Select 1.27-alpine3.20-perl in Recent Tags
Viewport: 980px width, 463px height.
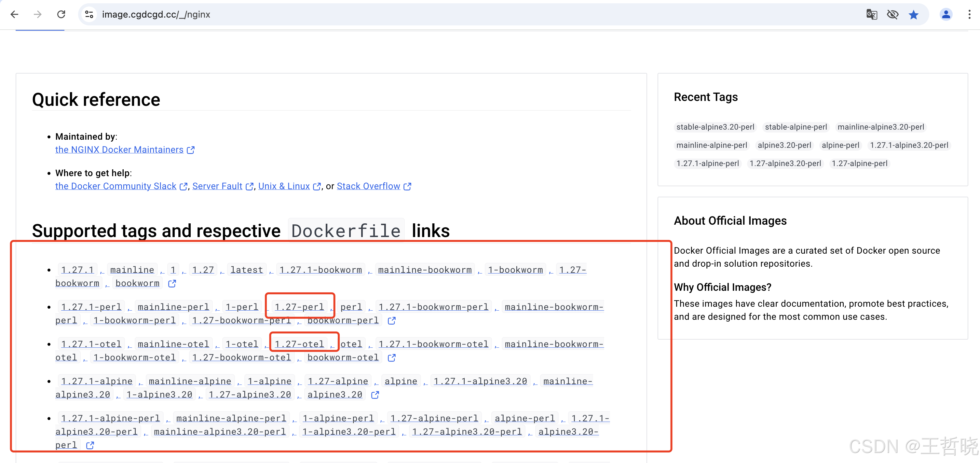[x=785, y=163]
